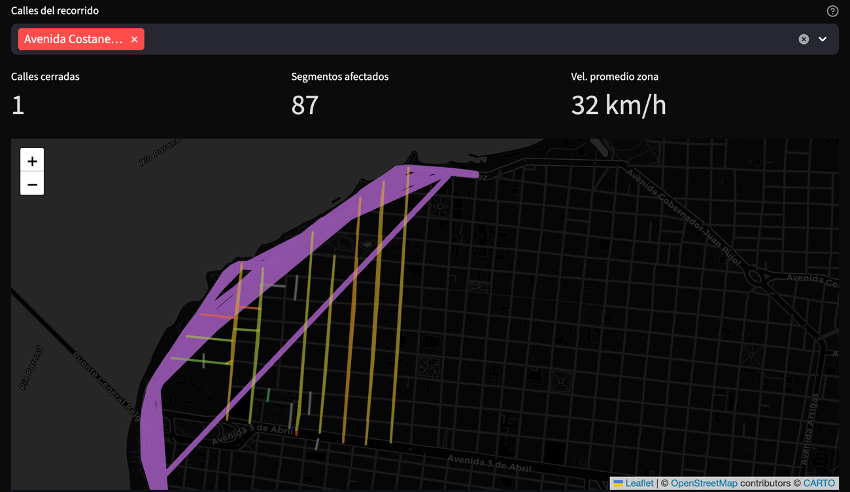Click the 32 km/h average speed metric
This screenshot has width=850, height=492.
(x=618, y=104)
